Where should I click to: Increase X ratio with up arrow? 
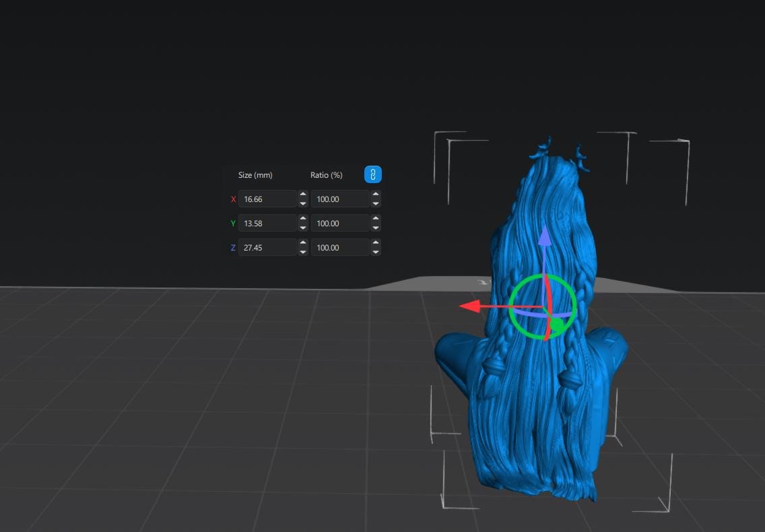pos(376,195)
